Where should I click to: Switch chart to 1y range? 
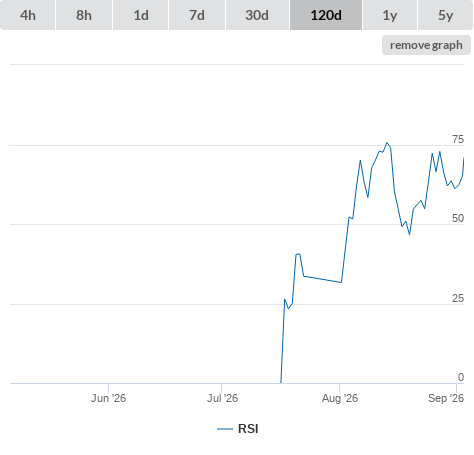[x=390, y=15]
